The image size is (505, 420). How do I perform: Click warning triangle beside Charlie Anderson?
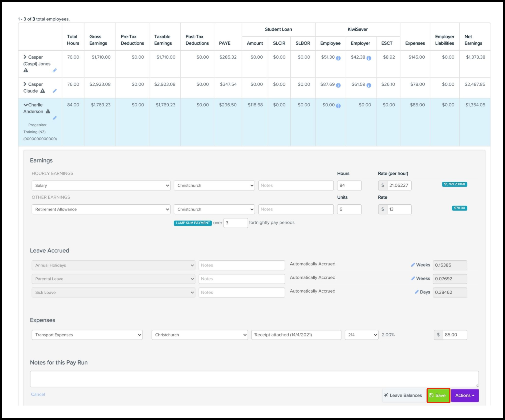pyautogui.click(x=48, y=111)
